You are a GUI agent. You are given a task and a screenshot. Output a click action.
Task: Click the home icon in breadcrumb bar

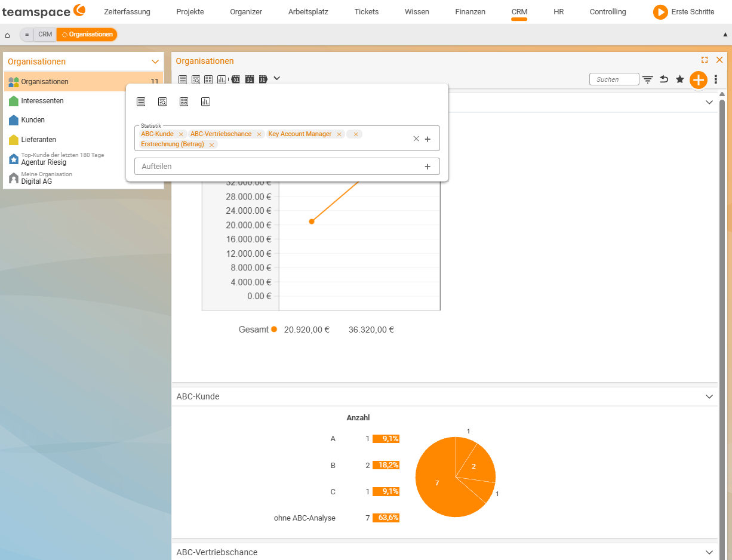pos(7,35)
